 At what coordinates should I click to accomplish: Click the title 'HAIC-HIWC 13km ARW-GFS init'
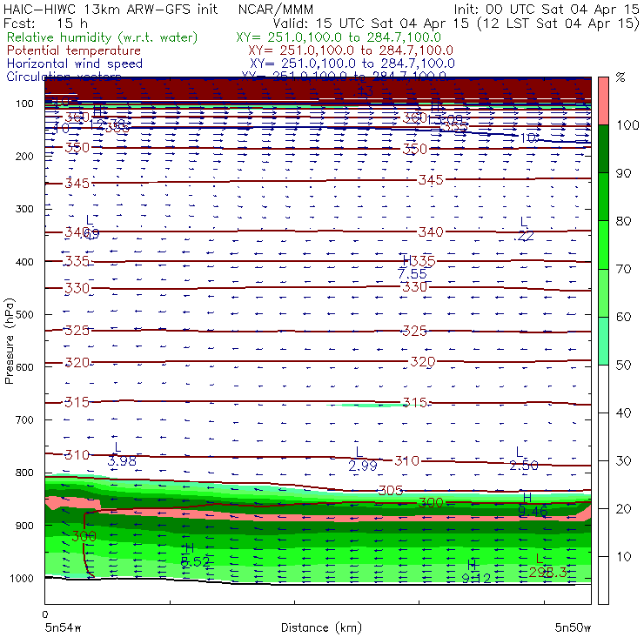tap(111, 9)
